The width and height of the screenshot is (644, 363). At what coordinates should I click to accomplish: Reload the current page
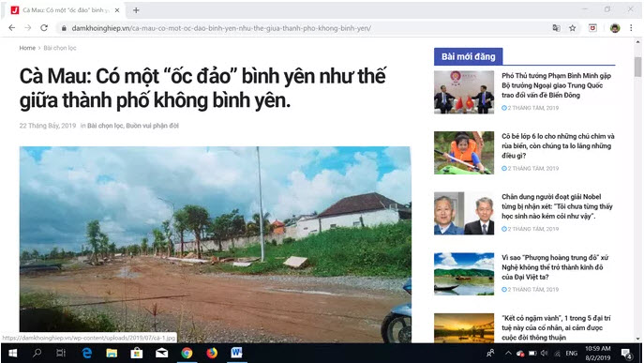click(44, 28)
